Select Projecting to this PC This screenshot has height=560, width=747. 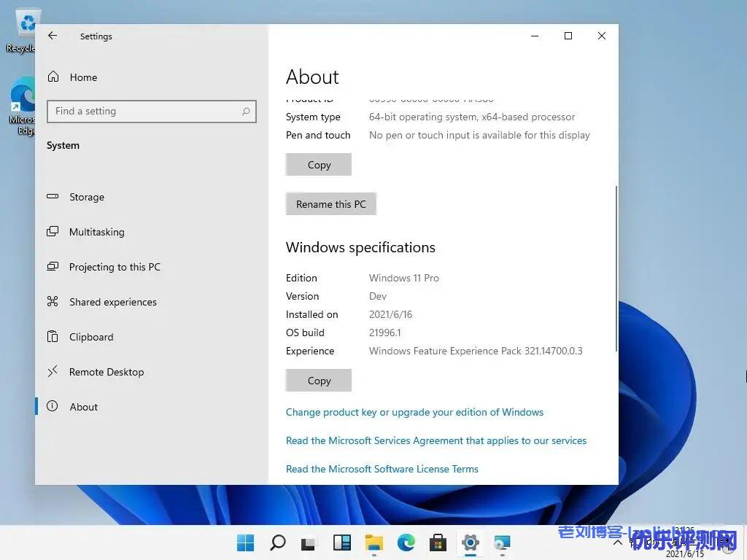[x=115, y=267]
